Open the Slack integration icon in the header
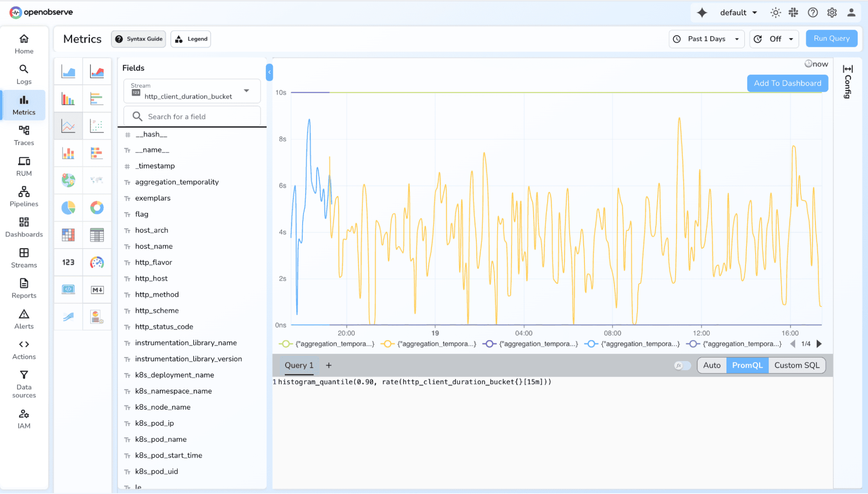Viewport: 868px width, 494px height. [793, 13]
